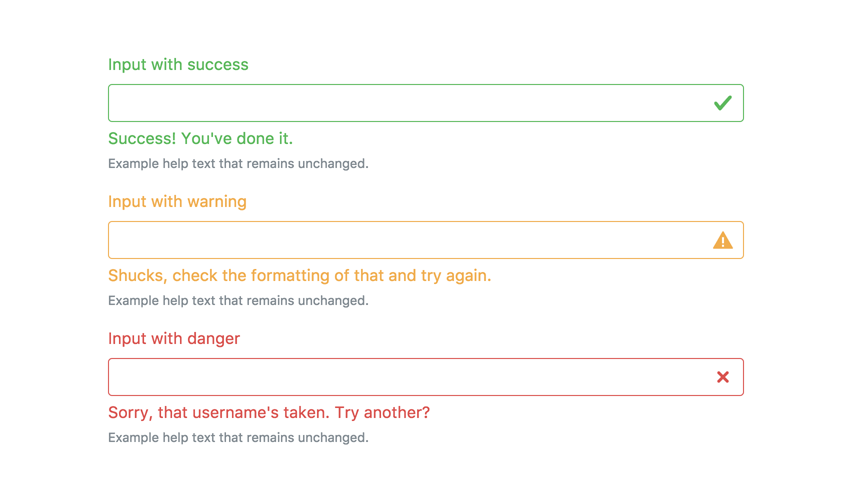Click the orange warning triangle icon

723,240
